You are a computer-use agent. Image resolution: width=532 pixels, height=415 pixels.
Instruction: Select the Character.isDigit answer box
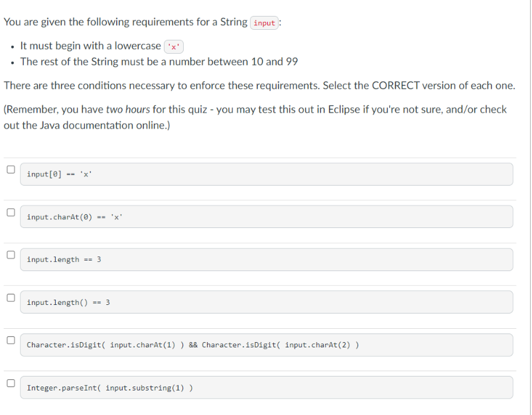coord(265,345)
